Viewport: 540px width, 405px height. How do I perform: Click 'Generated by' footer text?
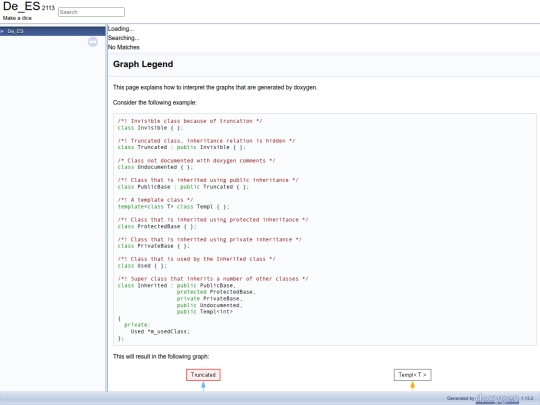pyautogui.click(x=460, y=398)
